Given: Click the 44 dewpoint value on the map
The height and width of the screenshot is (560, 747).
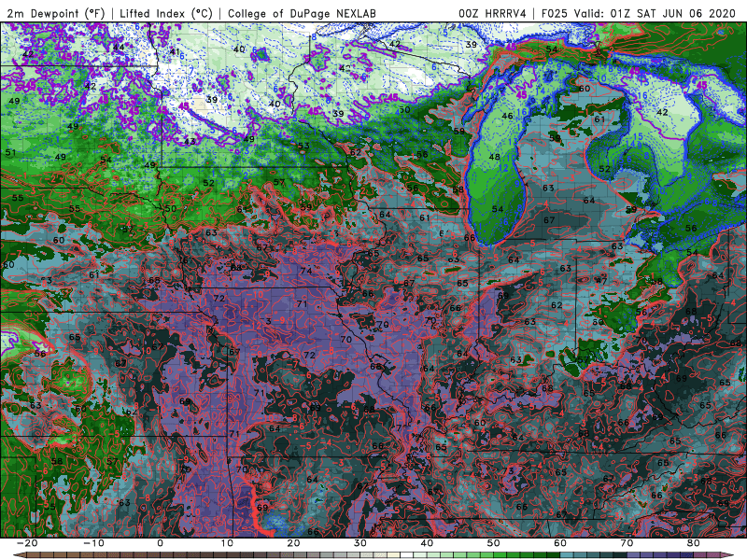Looking at the screenshot, I should [119, 48].
